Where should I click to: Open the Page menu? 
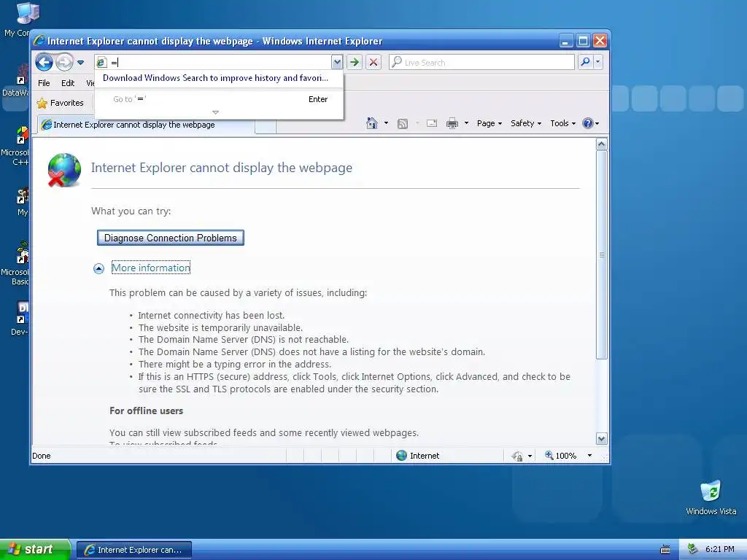point(489,123)
